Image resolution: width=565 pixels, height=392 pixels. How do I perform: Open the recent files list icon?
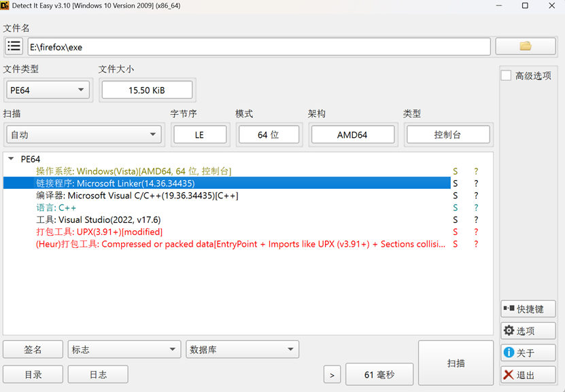pyautogui.click(x=14, y=46)
